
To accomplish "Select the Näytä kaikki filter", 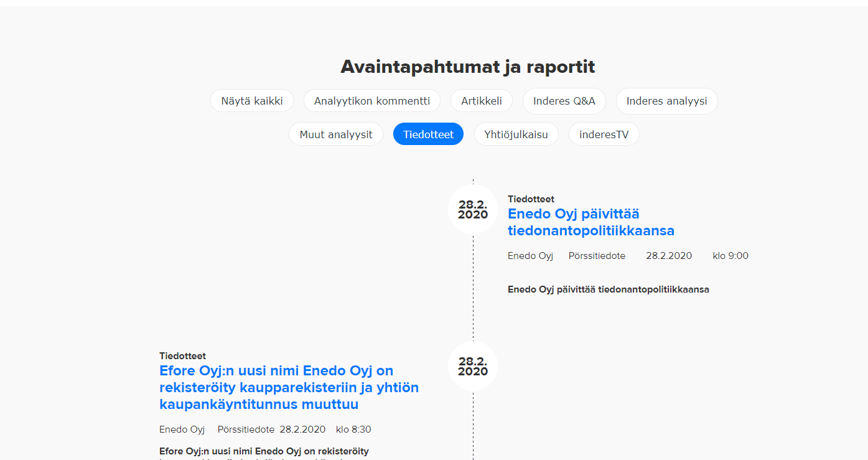I will (252, 101).
